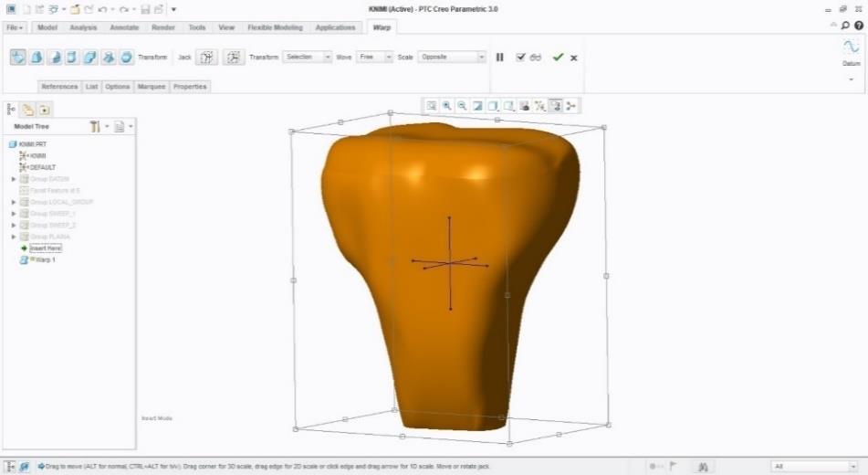Select the Warp ribbon tab
This screenshot has height=475, width=868.
click(382, 27)
